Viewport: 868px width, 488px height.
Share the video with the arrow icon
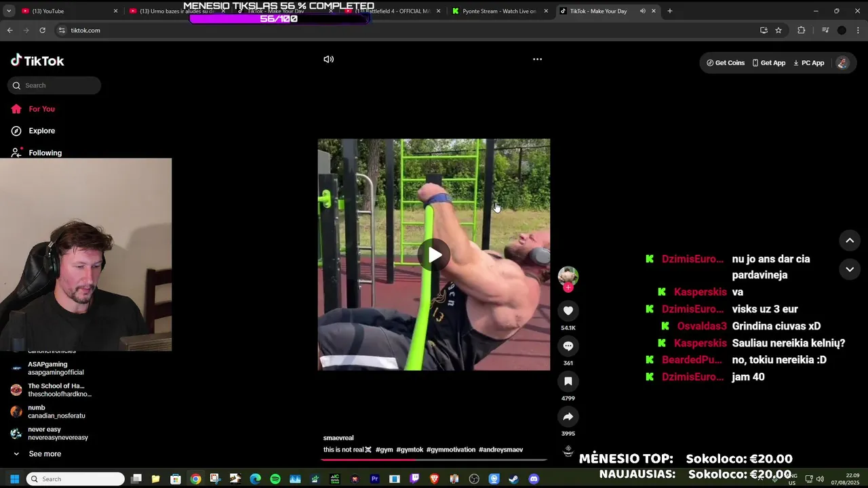pos(568,416)
